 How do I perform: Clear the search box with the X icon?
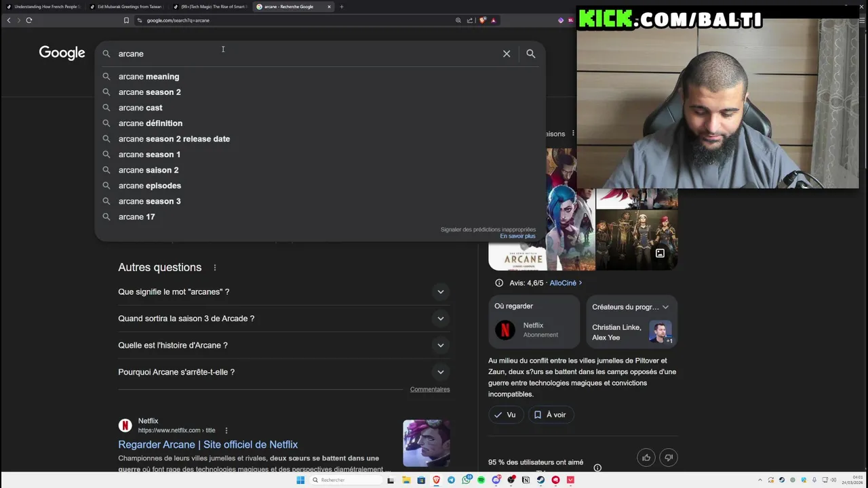[507, 54]
